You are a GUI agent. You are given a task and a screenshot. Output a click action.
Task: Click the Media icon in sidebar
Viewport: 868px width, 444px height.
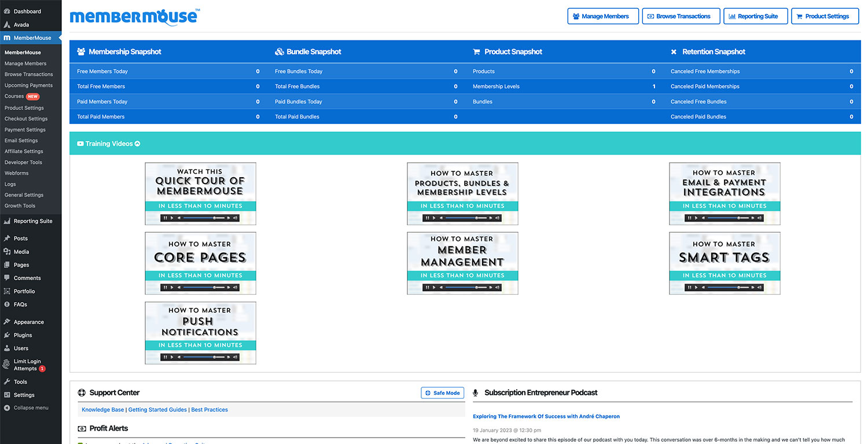pos(7,252)
